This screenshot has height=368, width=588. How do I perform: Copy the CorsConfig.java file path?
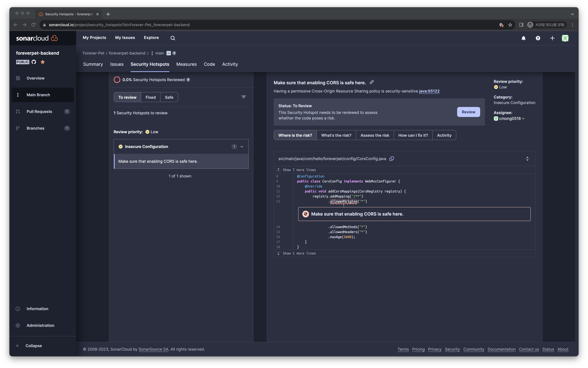391,159
